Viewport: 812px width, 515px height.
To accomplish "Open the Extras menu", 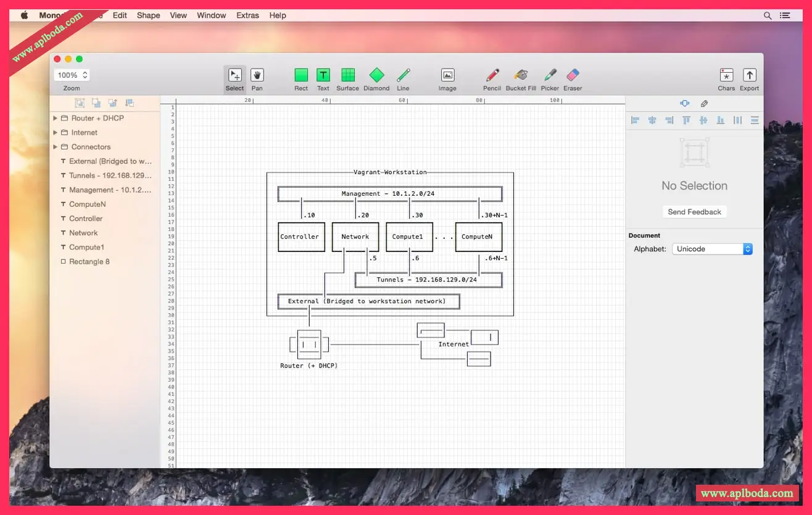I will pyautogui.click(x=247, y=15).
